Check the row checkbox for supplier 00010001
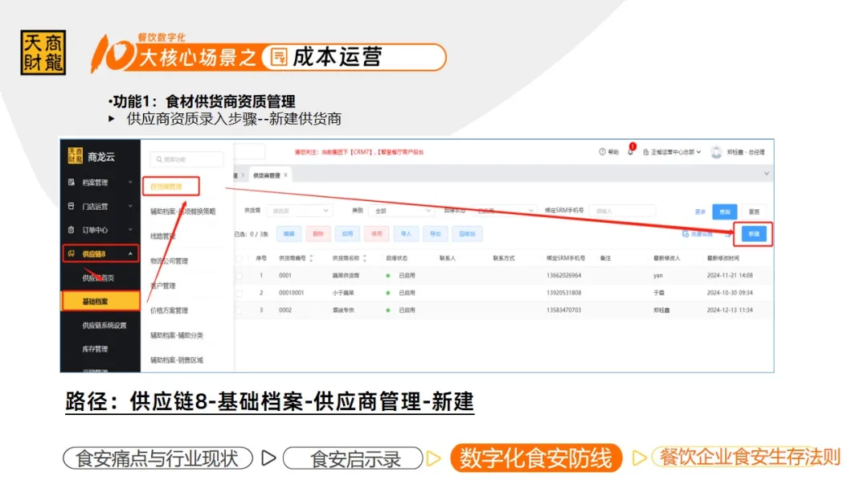 240,293
